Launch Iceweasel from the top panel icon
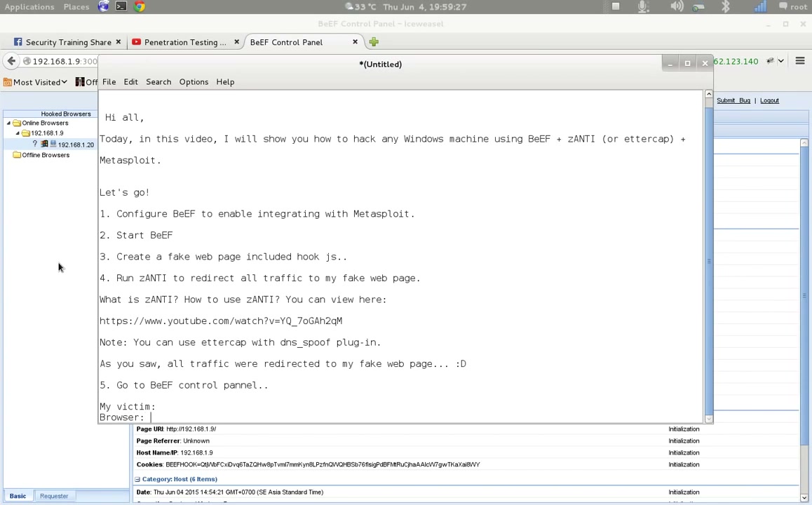The height and width of the screenshot is (505, 812). point(104,6)
